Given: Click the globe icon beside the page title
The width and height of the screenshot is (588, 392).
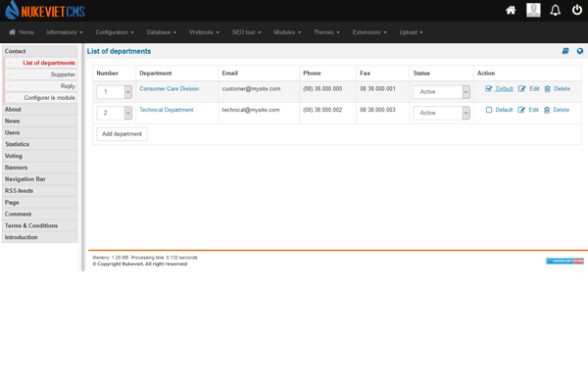Looking at the screenshot, I should (x=580, y=51).
